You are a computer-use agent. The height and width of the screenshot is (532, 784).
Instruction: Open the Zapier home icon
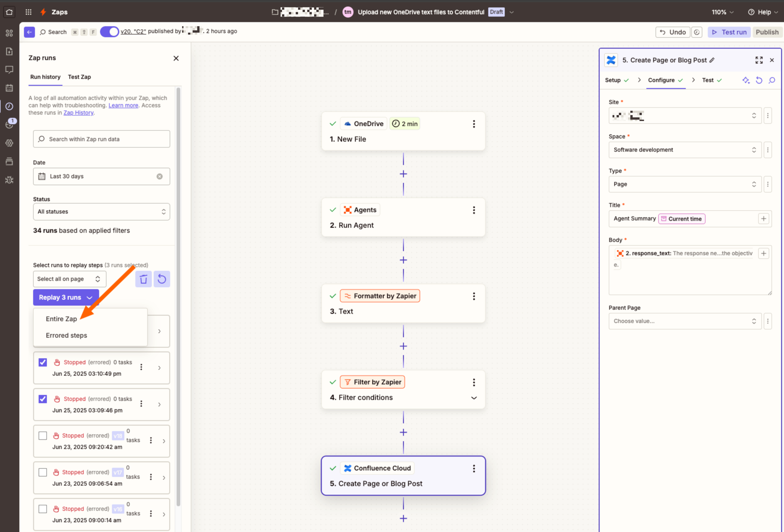pyautogui.click(x=9, y=12)
